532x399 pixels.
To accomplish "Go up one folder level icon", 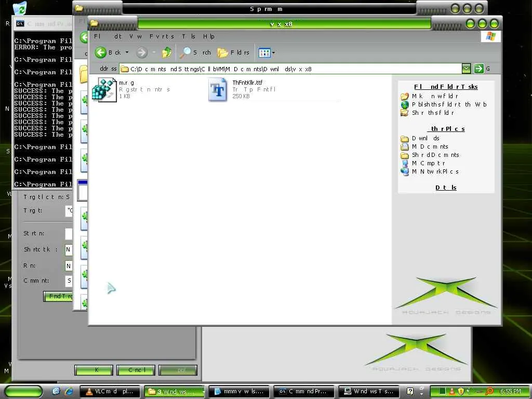I will 166,52.
